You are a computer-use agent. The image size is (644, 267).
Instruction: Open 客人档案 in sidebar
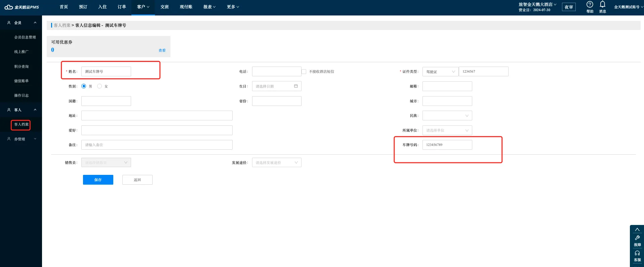21,124
